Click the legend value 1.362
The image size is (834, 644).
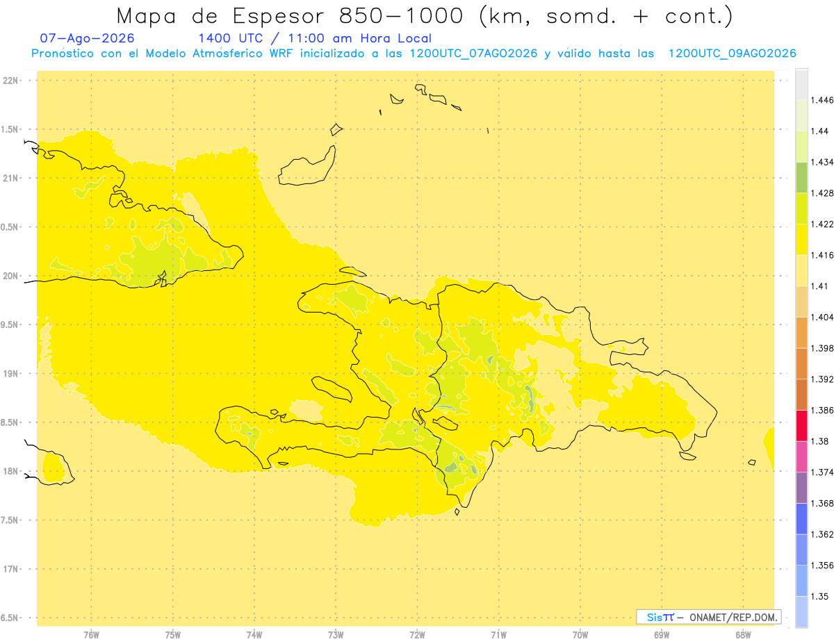point(823,534)
